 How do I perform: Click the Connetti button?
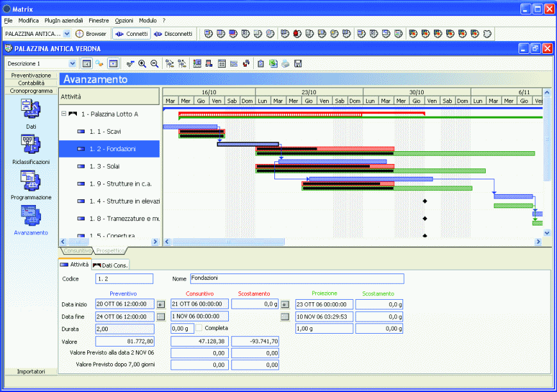point(132,34)
